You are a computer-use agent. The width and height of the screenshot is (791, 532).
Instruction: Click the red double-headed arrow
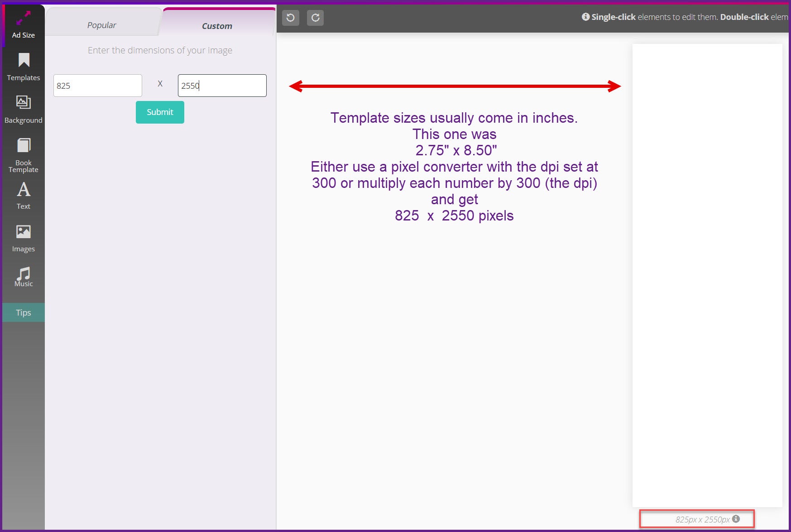click(455, 86)
